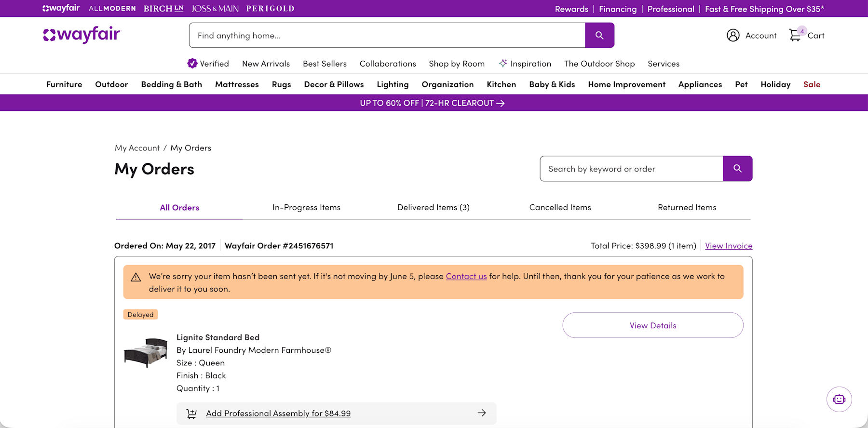Screen dimensions: 868x428
Task: Click the Wayfair Order #2451676571 text
Action: 279,246
